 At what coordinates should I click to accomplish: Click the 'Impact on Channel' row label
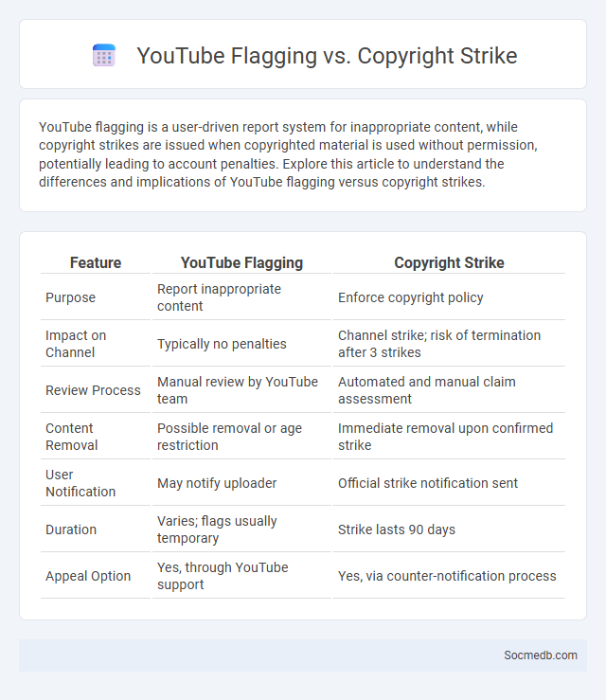[x=76, y=344]
